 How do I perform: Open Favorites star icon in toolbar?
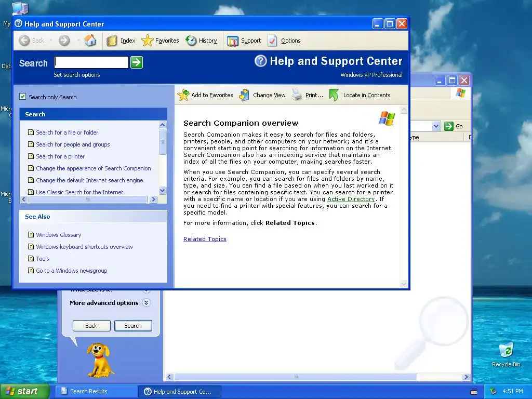tap(147, 41)
